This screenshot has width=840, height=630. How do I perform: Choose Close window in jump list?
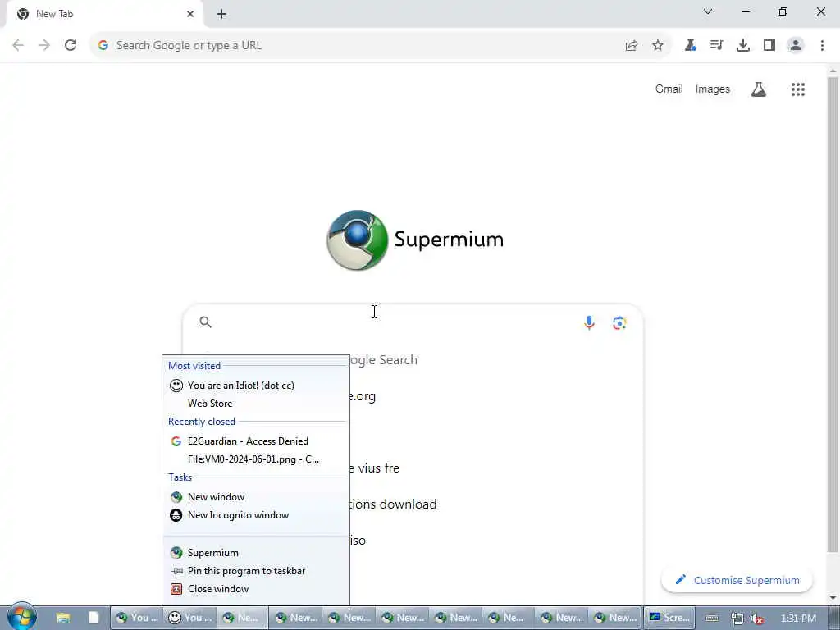click(256, 589)
